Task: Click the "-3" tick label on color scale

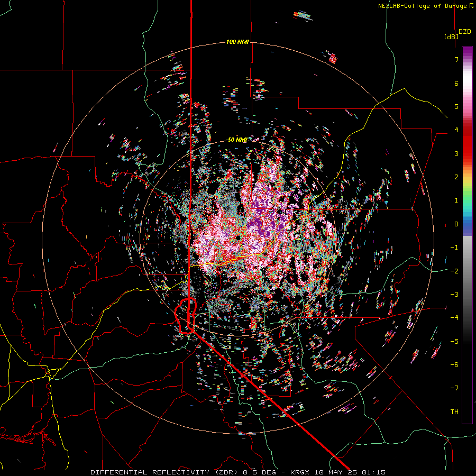Action: [454, 295]
